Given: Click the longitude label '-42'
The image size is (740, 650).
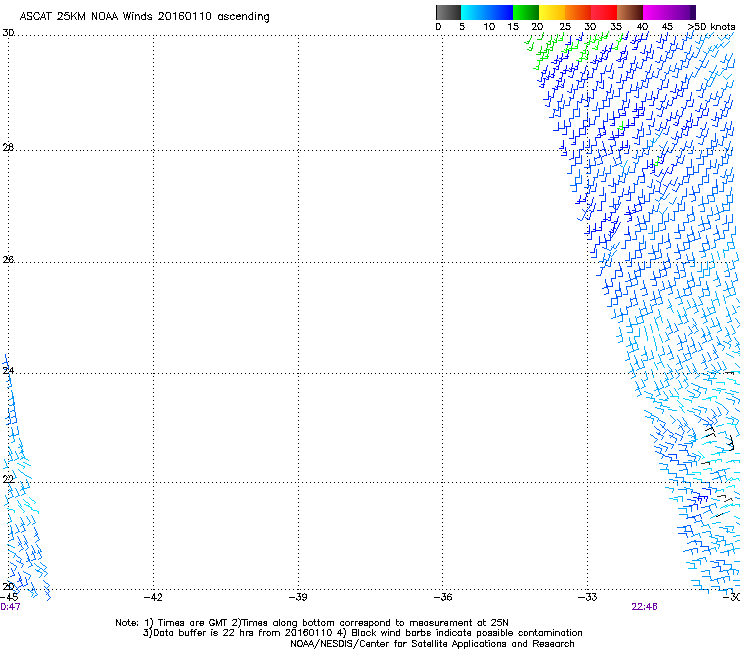Looking at the screenshot, I should [153, 597].
